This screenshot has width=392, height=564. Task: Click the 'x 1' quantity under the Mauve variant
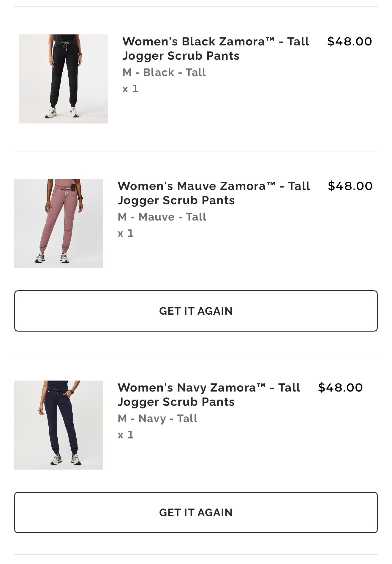(x=126, y=233)
